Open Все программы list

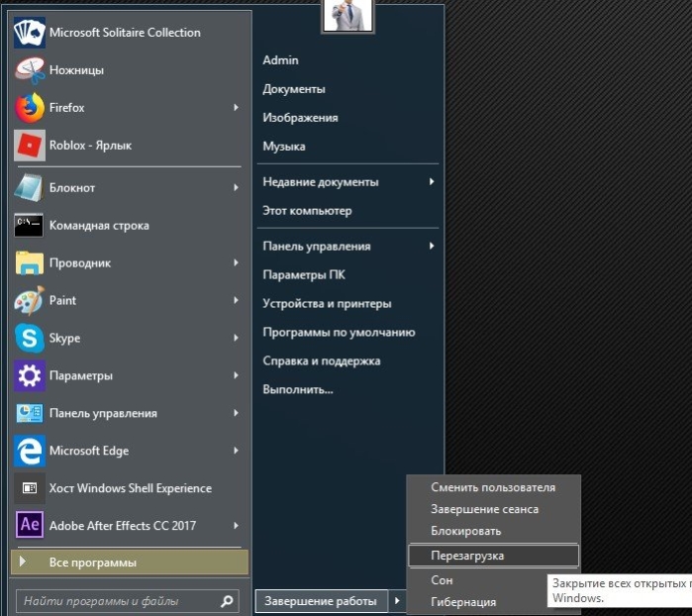pos(130,563)
